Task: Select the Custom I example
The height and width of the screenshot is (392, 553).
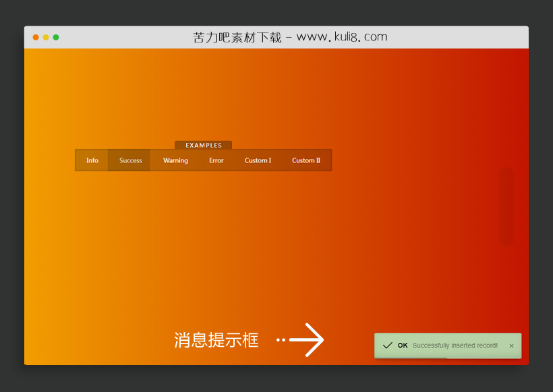Action: [258, 160]
